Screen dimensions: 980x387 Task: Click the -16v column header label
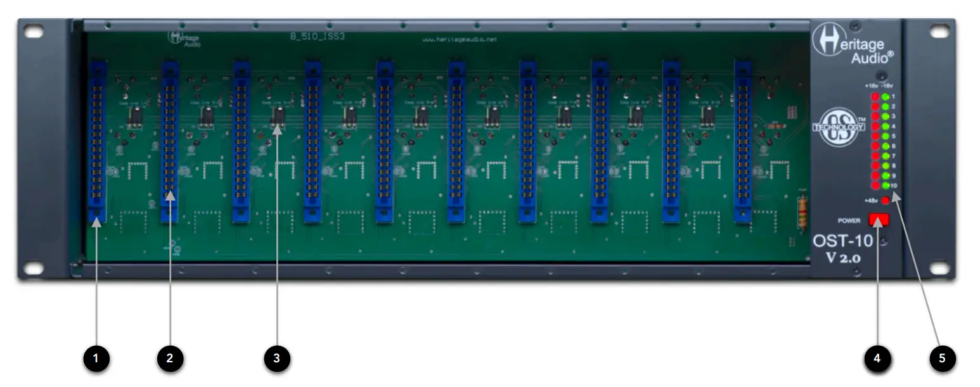tap(887, 86)
